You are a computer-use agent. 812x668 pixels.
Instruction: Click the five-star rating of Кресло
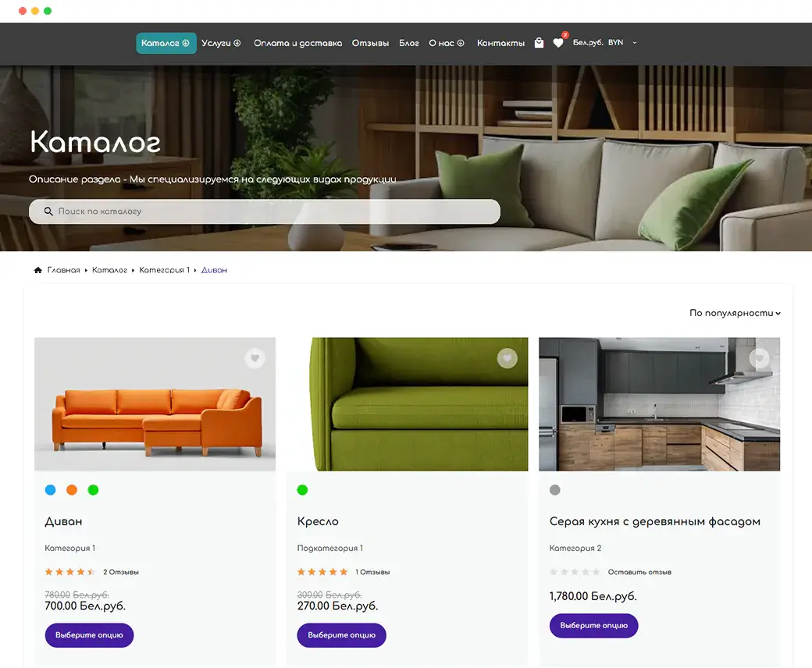(322, 572)
